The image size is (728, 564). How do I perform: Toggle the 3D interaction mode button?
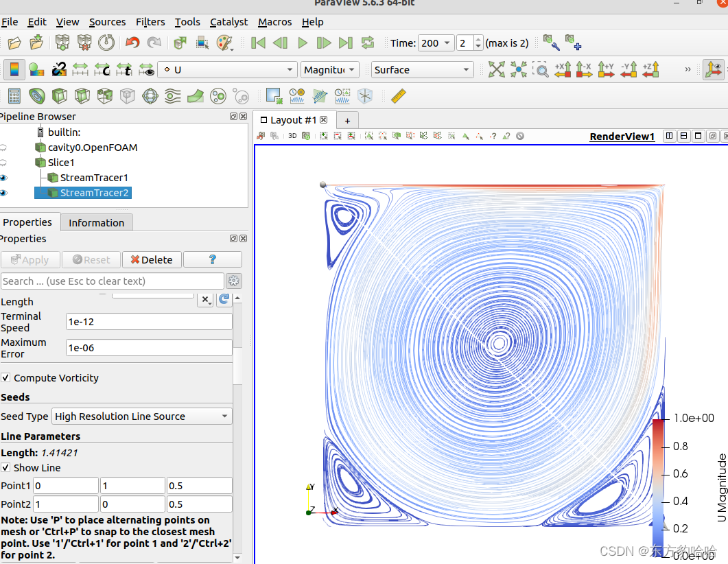click(292, 136)
